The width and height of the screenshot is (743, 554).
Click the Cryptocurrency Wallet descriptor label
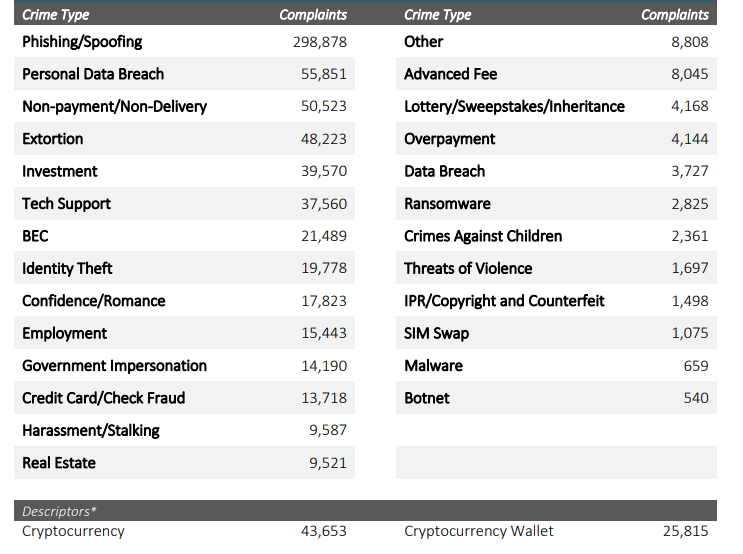tap(479, 531)
